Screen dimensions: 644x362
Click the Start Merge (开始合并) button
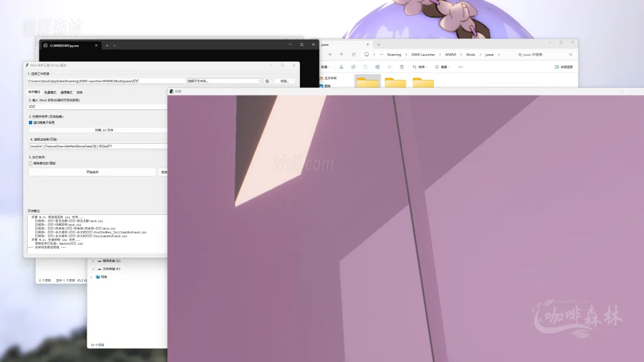92,172
